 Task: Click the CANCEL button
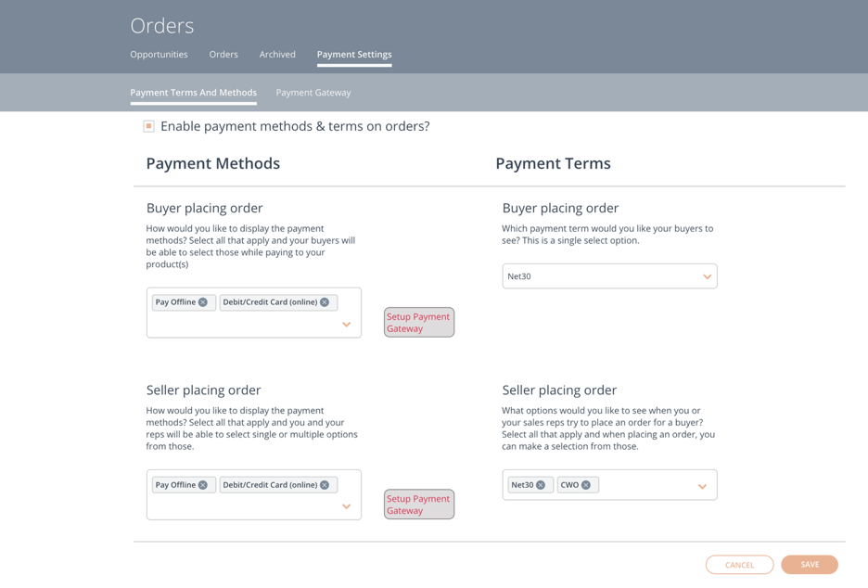click(740, 565)
